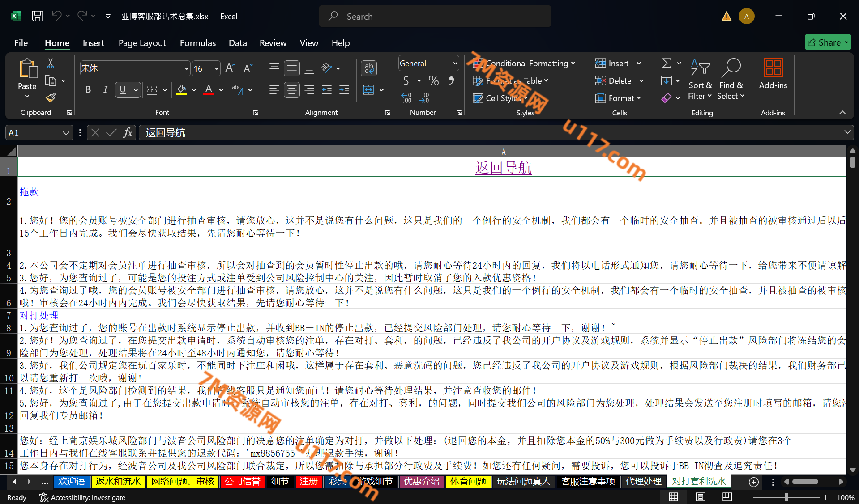
Task: Click the Percent Style icon
Action: click(433, 81)
